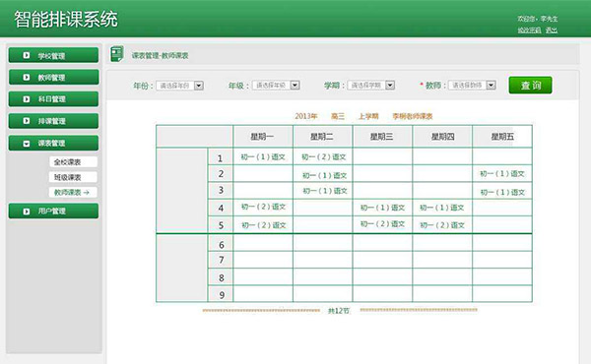The image size is (591, 364).
Task: Click the period 1 row number
Action: pyautogui.click(x=221, y=158)
